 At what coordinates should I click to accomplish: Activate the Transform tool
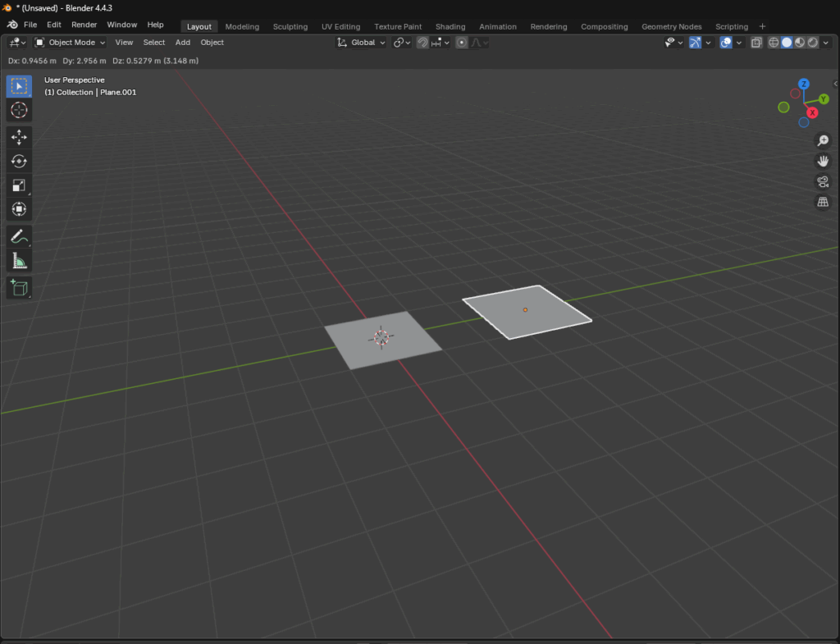(19, 209)
